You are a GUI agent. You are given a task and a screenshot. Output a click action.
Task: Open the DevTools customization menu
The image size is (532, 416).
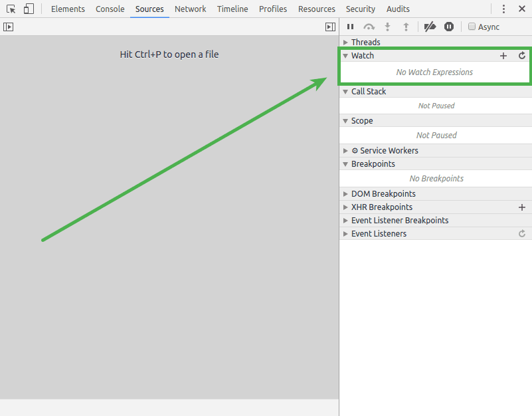pyautogui.click(x=503, y=9)
